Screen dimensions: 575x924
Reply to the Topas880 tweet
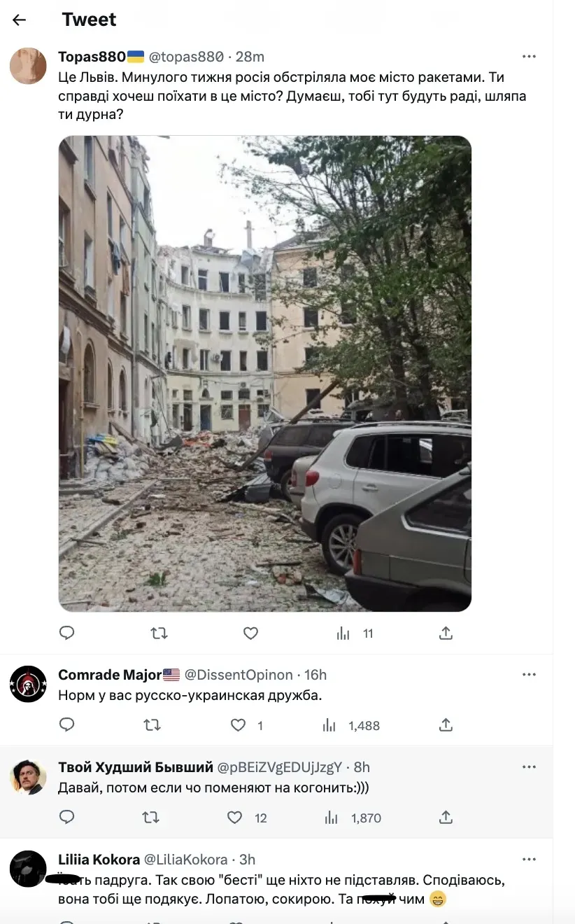pyautogui.click(x=66, y=633)
